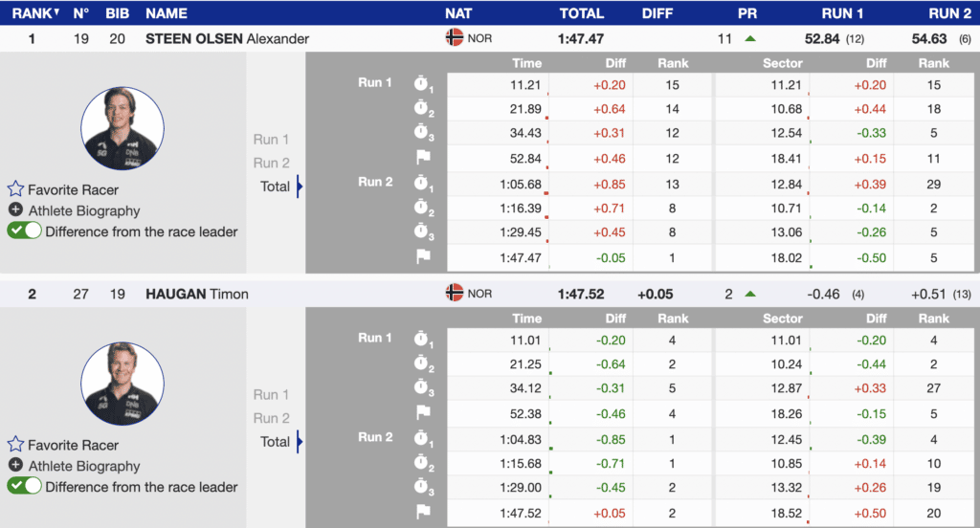Click Steen Olsen's Run 1 finish flag icon
The image size is (980, 528).
click(x=423, y=158)
